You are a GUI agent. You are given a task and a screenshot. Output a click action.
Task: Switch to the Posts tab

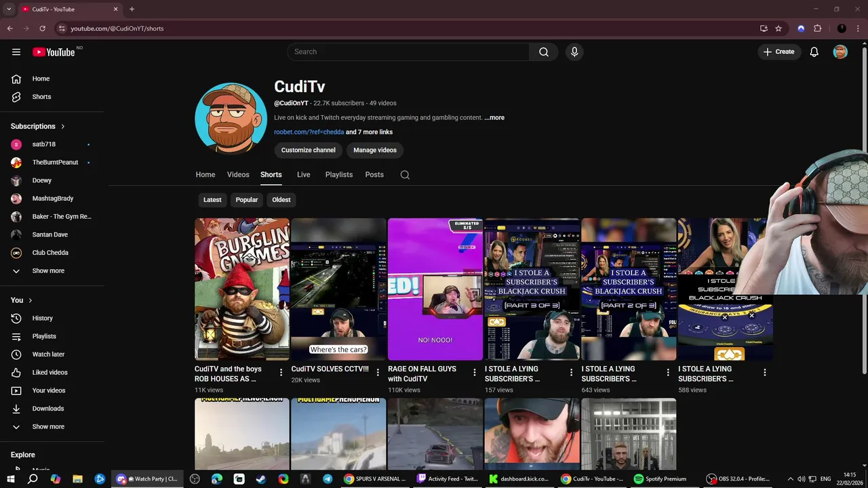(374, 175)
